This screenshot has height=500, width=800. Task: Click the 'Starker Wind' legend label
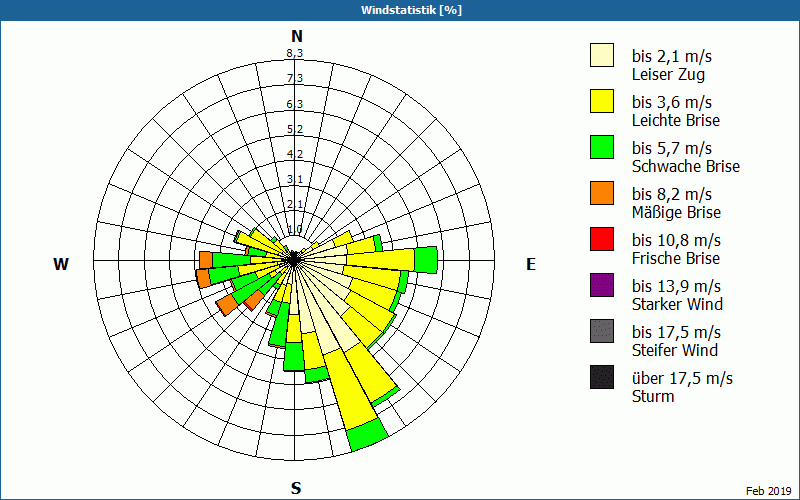tap(677, 304)
